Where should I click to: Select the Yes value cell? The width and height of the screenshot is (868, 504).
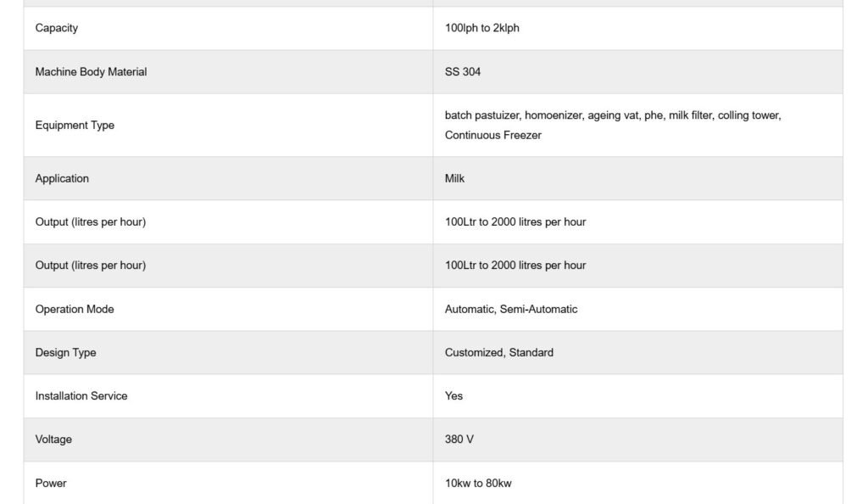(x=453, y=396)
